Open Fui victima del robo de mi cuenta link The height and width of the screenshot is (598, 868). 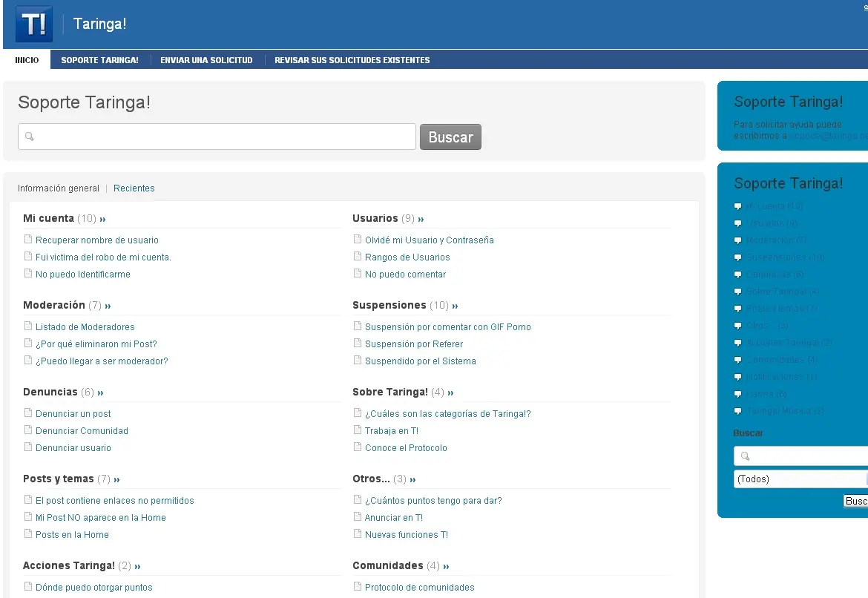click(103, 257)
